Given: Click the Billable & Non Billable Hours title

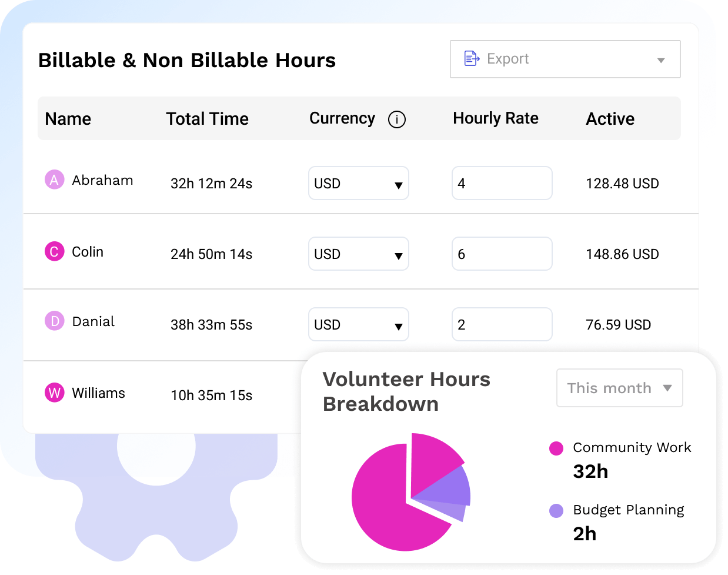Looking at the screenshot, I should 186,60.
